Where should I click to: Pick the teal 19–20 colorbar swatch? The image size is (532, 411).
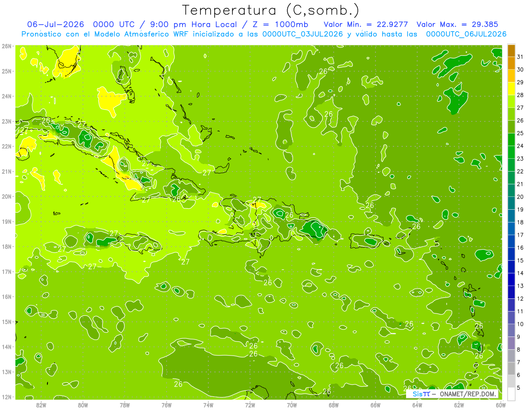(x=512, y=203)
